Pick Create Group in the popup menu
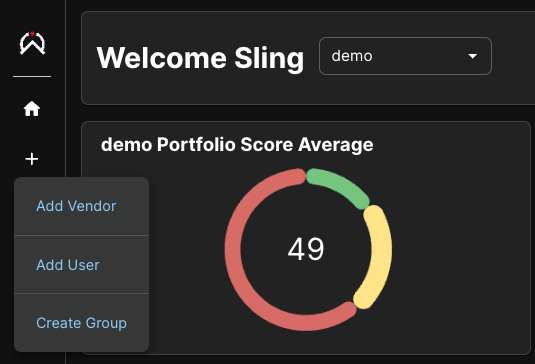 click(81, 323)
